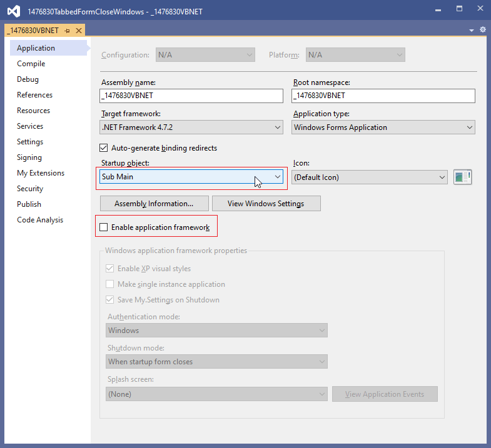
Task: Click the Assembly Information button
Action: coord(154,204)
